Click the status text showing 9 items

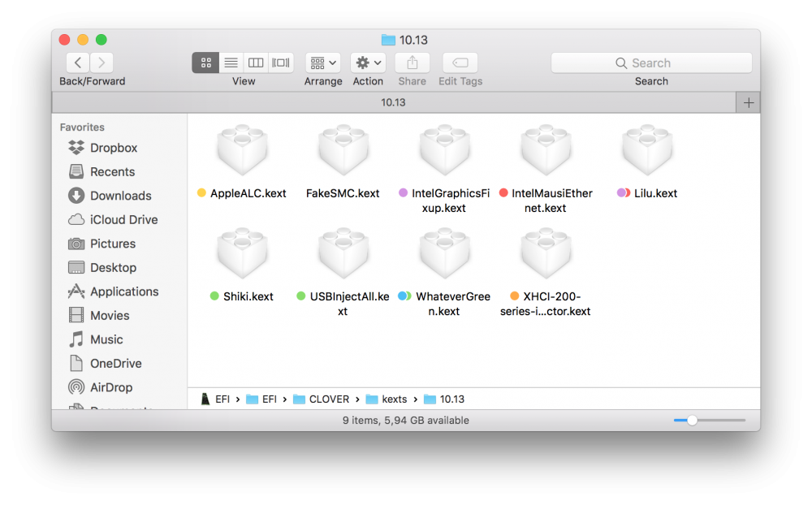coord(406,420)
